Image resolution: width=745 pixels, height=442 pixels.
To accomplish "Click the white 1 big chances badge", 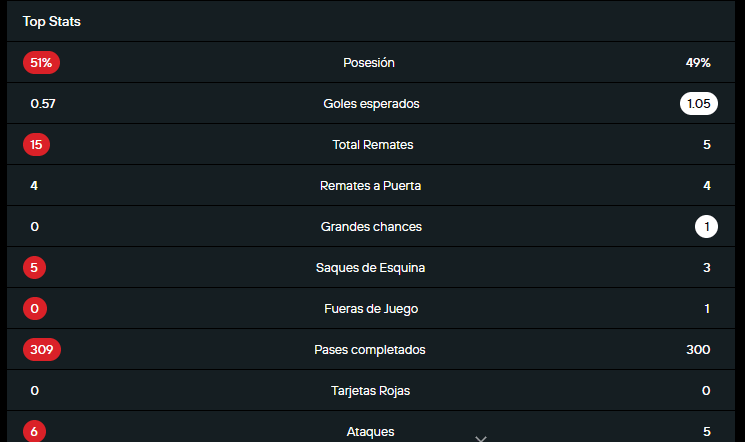I will (706, 226).
